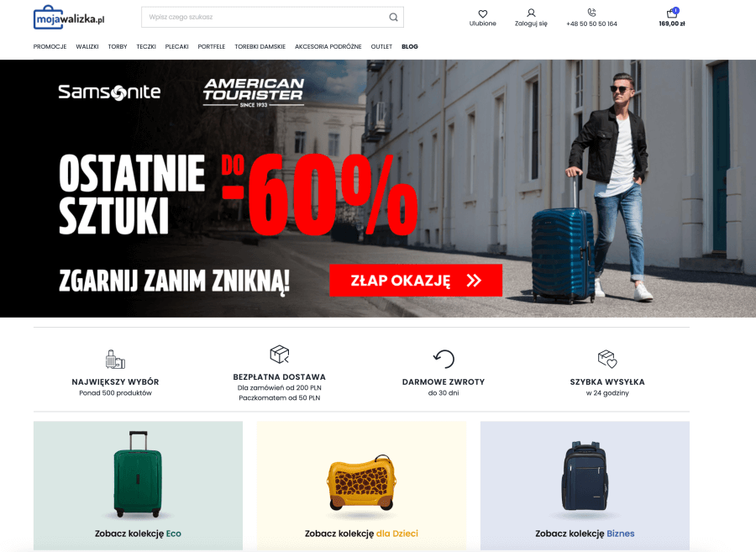Click the Bezpłatna dostawa box icon
The height and width of the screenshot is (552, 756).
click(279, 355)
